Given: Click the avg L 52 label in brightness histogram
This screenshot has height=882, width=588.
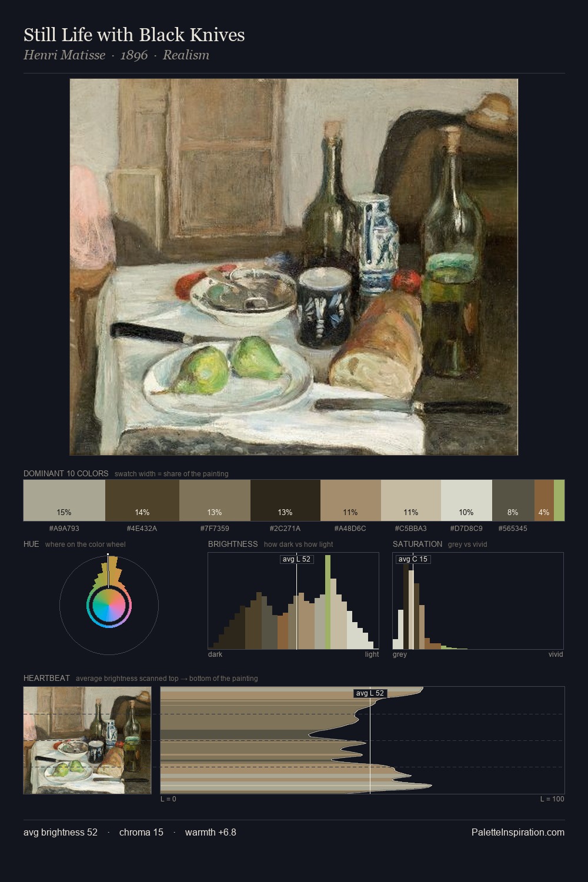Looking at the screenshot, I should tap(296, 559).
